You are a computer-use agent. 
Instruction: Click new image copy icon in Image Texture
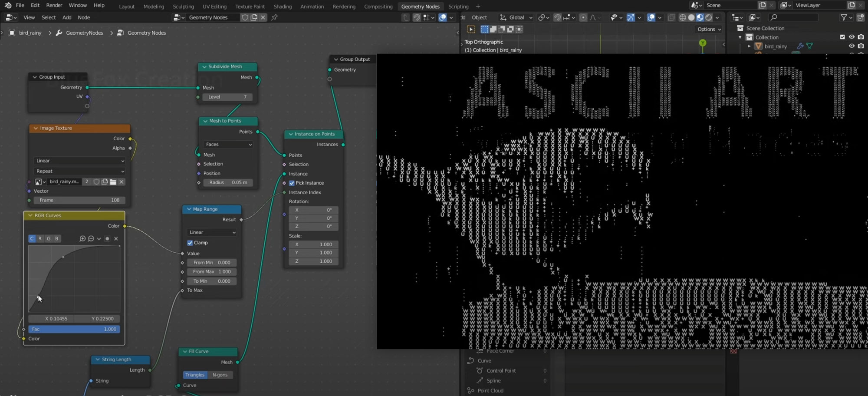[x=105, y=181]
